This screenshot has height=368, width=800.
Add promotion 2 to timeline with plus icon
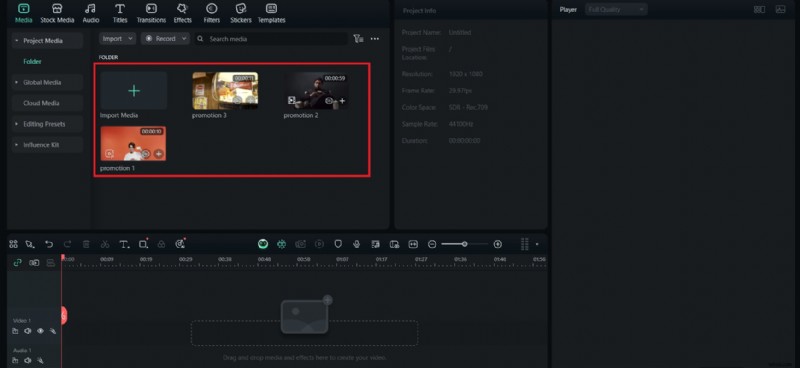pyautogui.click(x=342, y=101)
